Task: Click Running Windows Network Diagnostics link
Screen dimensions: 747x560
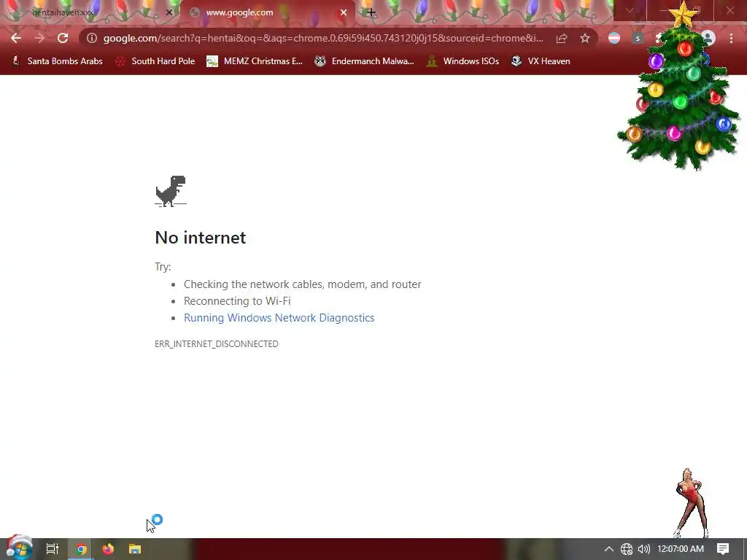Action: tap(279, 318)
